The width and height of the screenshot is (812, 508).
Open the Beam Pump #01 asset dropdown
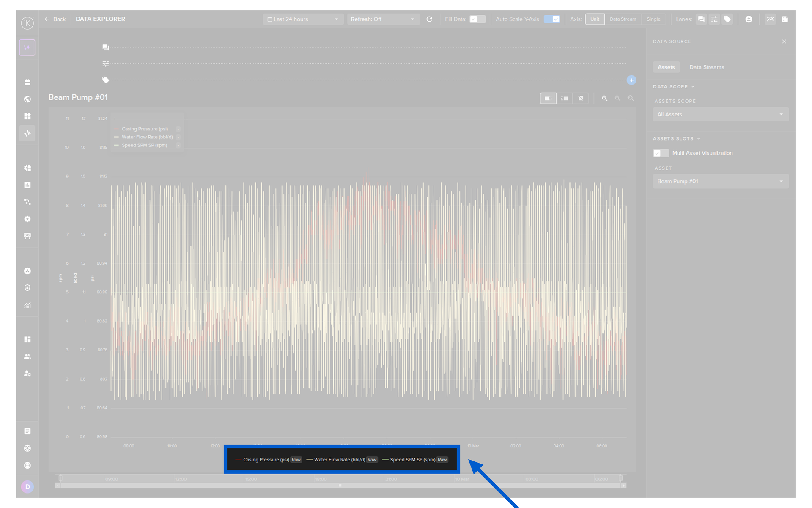(721, 182)
